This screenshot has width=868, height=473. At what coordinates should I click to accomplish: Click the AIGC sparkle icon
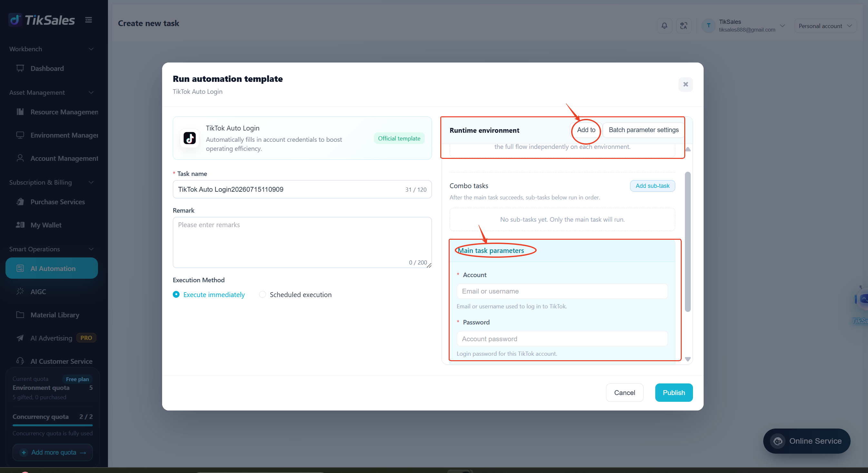click(x=20, y=292)
